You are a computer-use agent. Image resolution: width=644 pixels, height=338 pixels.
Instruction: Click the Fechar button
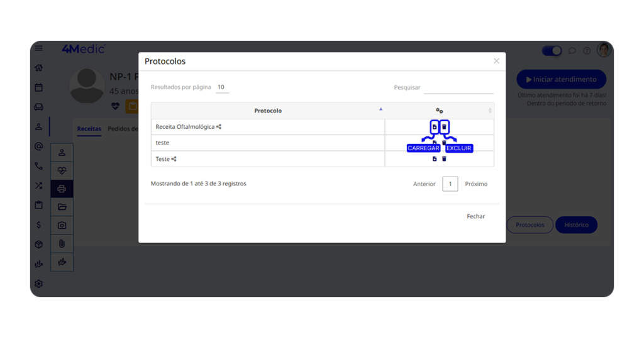[x=475, y=216]
